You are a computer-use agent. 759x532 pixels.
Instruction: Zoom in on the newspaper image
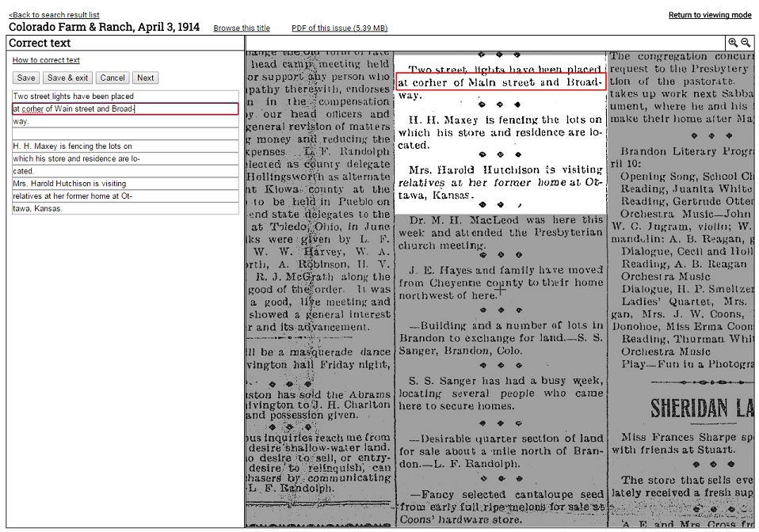(733, 43)
